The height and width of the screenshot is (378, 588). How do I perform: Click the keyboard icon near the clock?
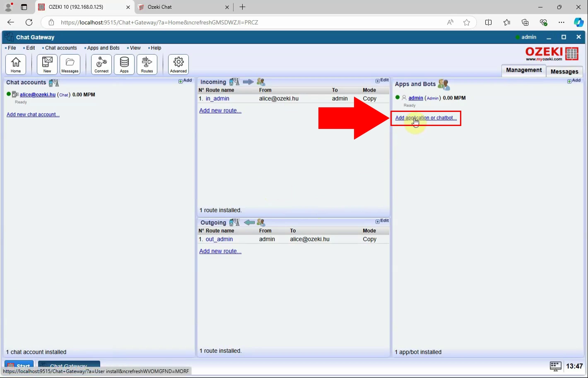(x=556, y=366)
